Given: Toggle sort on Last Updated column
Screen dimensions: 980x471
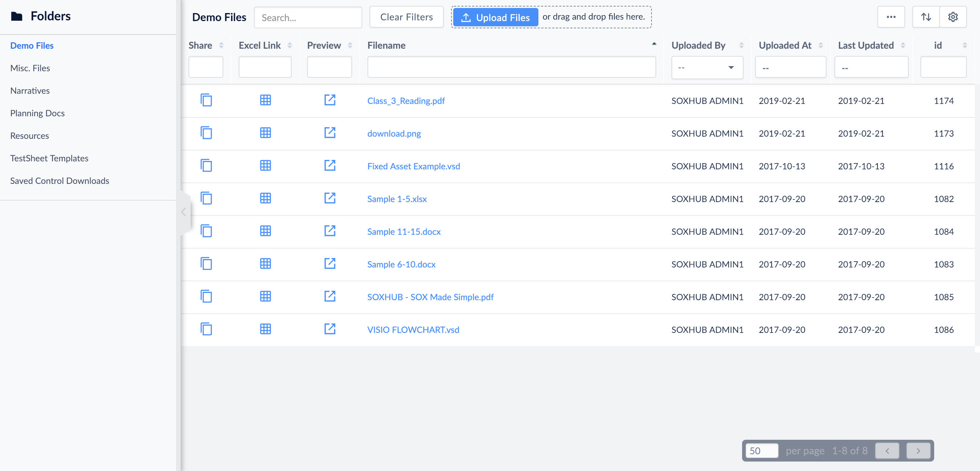Looking at the screenshot, I should click(903, 46).
